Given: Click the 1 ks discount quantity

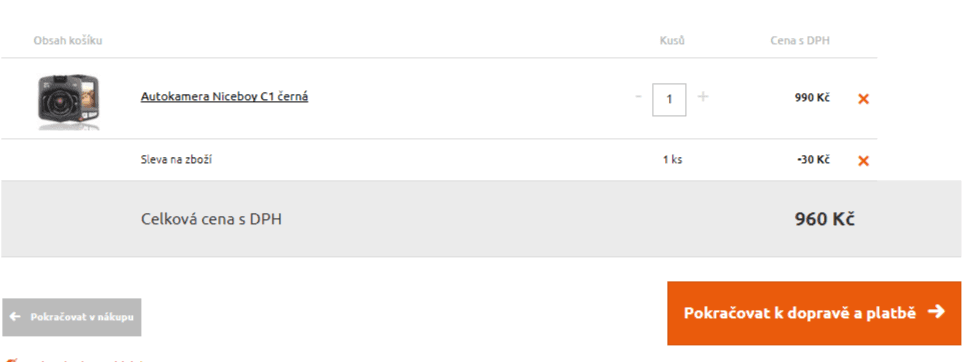Looking at the screenshot, I should (672, 160).
